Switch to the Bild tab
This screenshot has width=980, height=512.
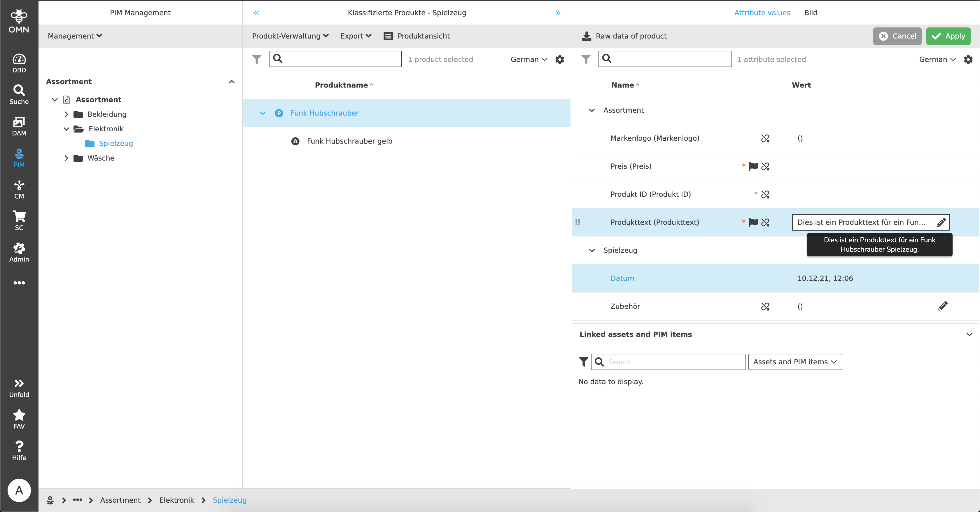click(x=811, y=13)
